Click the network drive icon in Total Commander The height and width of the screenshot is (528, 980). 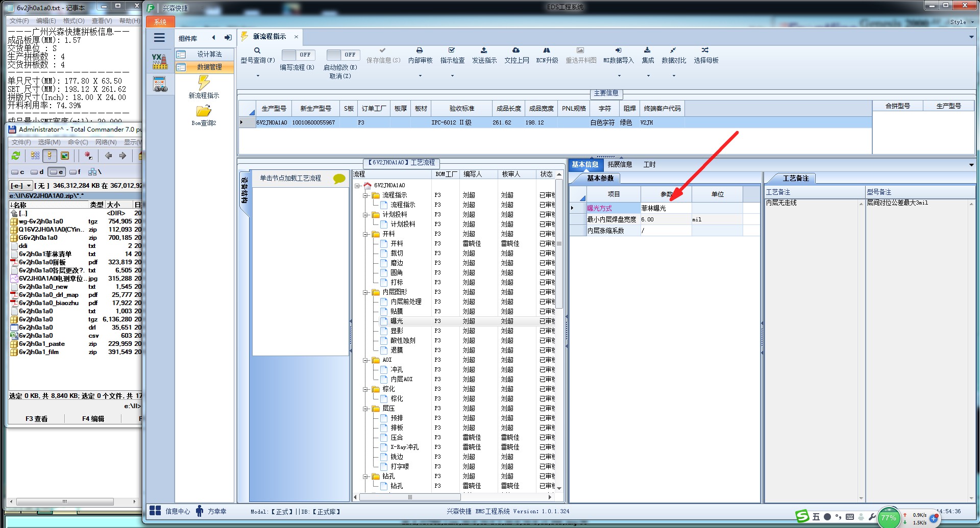point(94,172)
